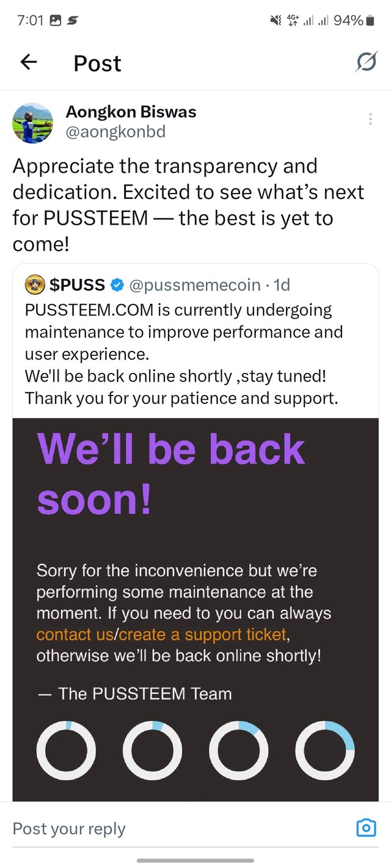391x868 pixels.
Task: Tap the @aongkonbd handle
Action: [x=115, y=132]
